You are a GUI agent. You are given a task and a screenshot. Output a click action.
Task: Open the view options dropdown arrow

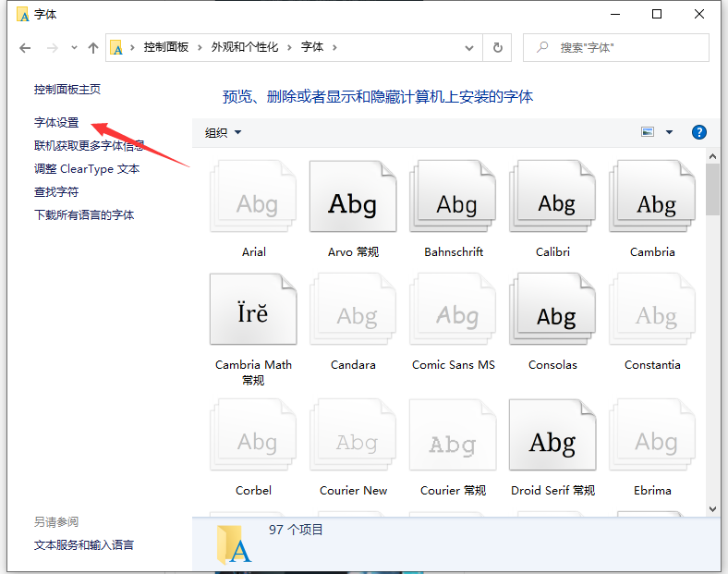point(669,132)
